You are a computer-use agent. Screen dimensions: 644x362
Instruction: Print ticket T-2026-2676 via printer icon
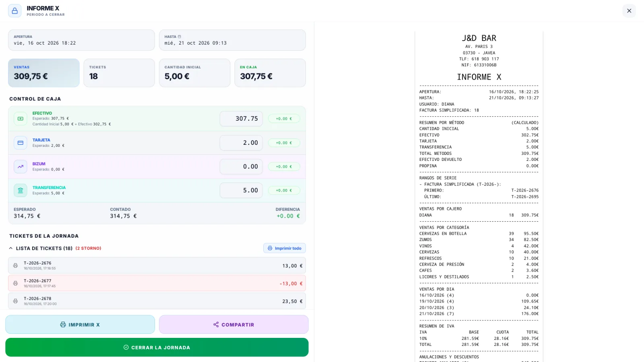[x=15, y=265]
